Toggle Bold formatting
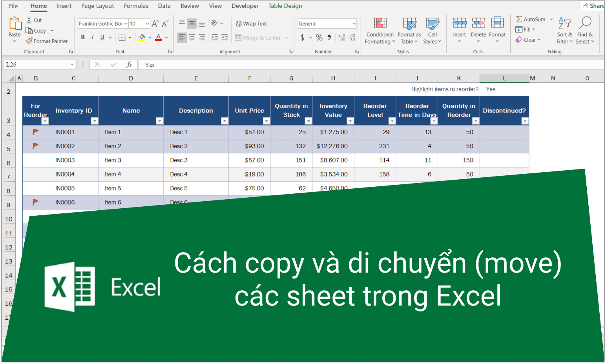 [x=83, y=37]
